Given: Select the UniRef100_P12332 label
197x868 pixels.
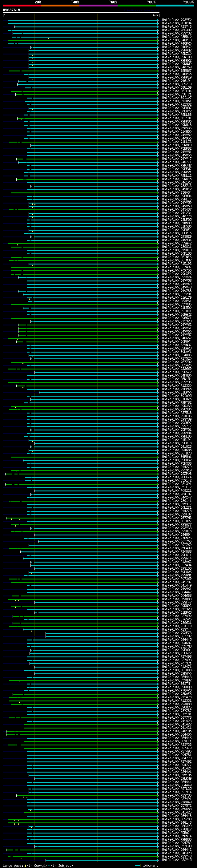Looking at the screenshot, I should tap(177, 104).
